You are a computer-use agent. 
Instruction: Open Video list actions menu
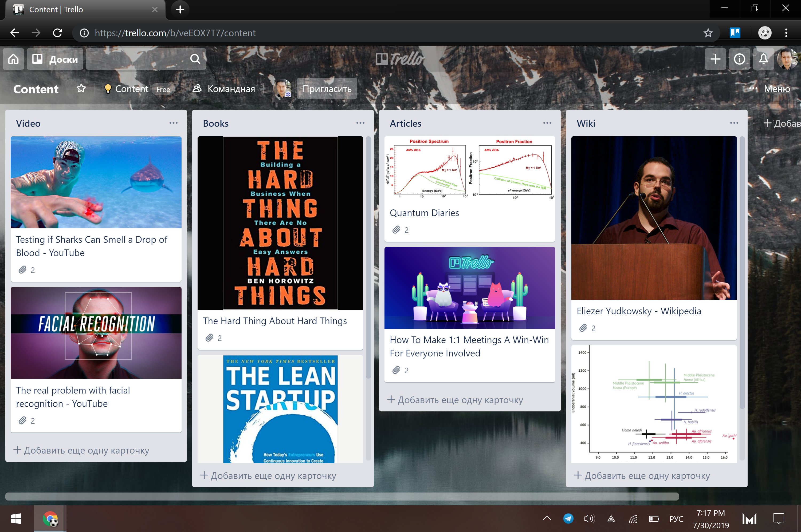coord(174,123)
